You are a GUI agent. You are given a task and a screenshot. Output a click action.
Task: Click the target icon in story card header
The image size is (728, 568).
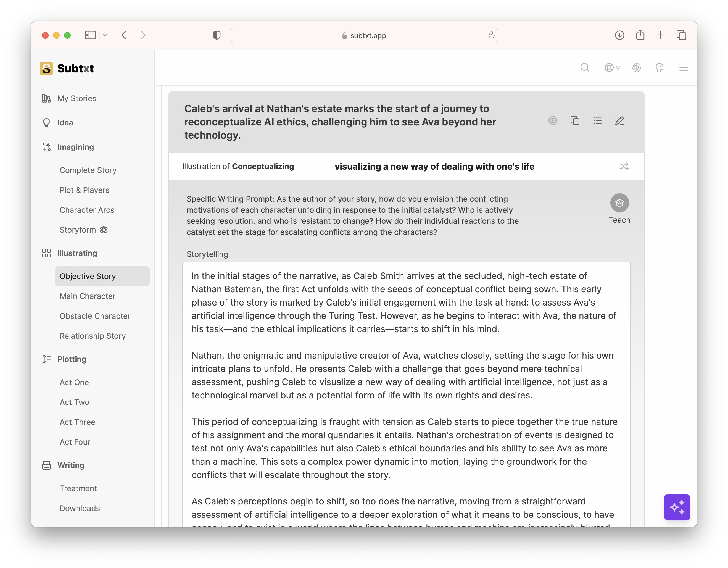(553, 121)
